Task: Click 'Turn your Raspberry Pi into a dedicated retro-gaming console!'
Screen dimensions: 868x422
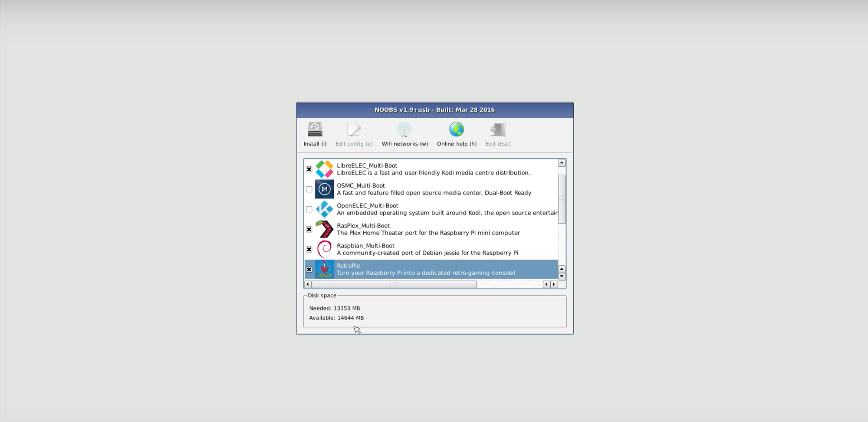Action: click(426, 273)
